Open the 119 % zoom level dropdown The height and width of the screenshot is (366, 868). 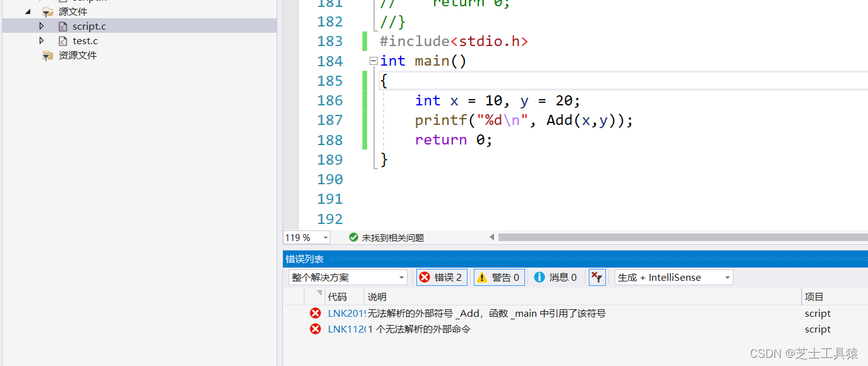pos(307,237)
